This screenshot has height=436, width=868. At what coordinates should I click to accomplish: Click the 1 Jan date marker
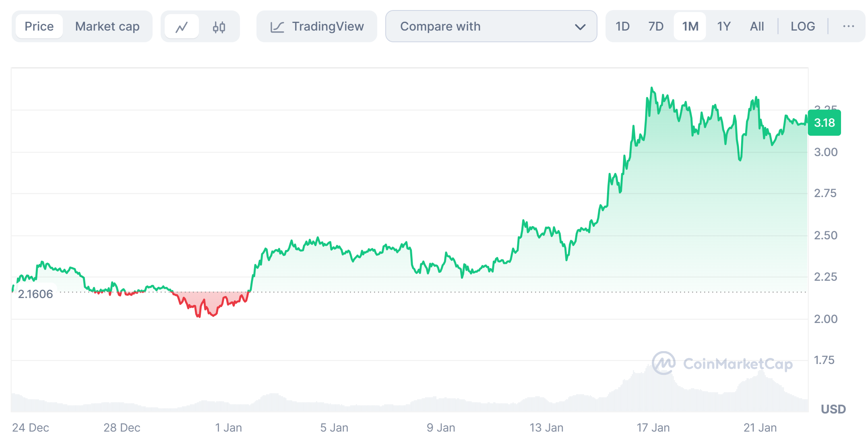[228, 427]
